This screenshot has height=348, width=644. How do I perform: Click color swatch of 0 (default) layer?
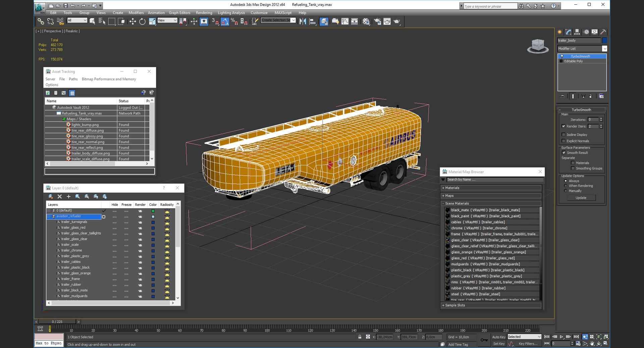coord(153,211)
